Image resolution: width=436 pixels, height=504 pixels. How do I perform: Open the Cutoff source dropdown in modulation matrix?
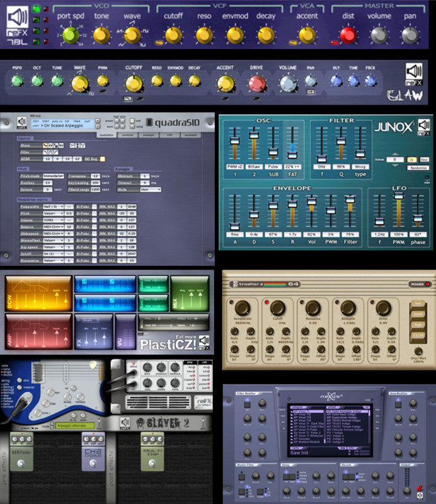[x=54, y=254]
